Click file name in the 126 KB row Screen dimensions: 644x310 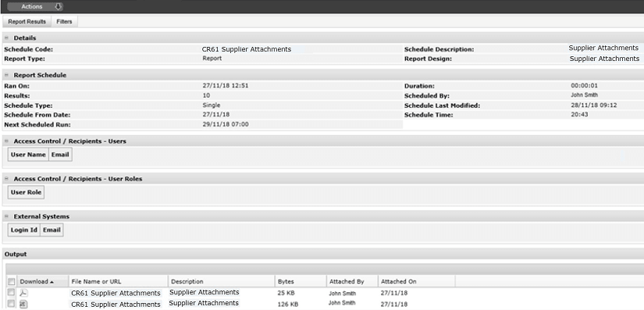pyautogui.click(x=116, y=305)
